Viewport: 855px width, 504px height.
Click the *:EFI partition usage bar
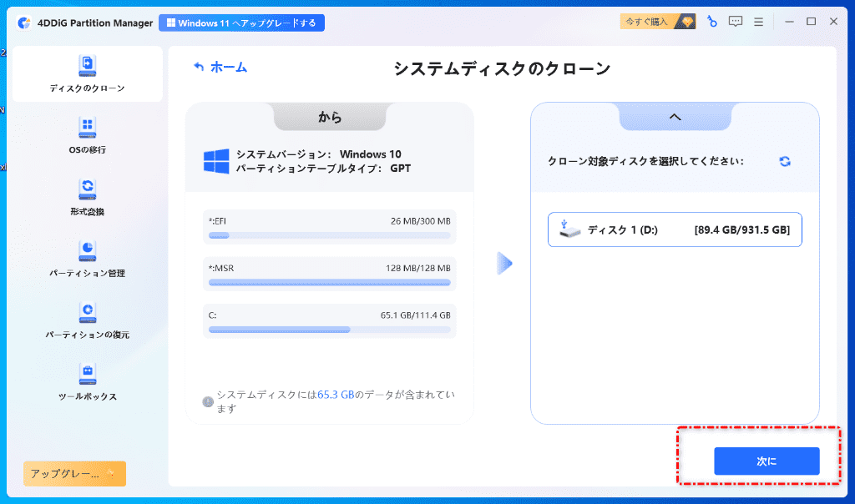(329, 235)
